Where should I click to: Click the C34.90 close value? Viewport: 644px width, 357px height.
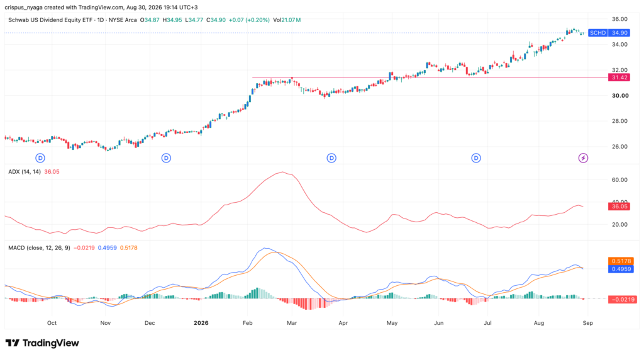pos(216,20)
